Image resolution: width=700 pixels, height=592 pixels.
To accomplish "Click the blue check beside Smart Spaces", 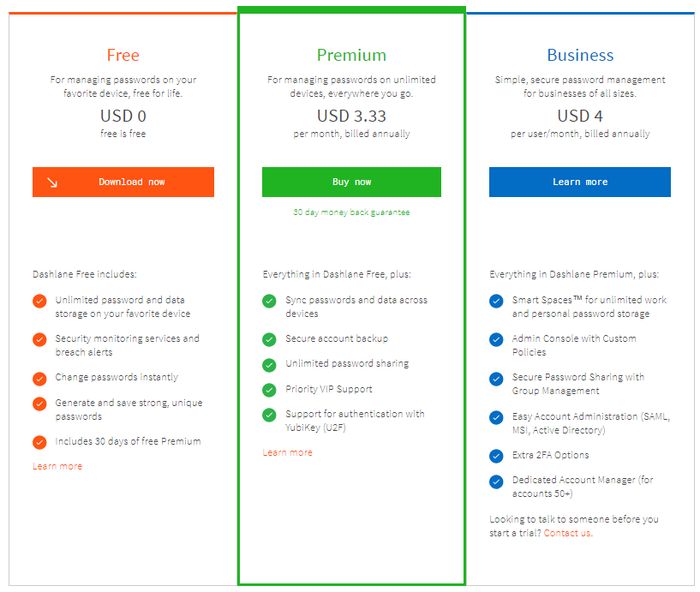I will [x=496, y=301].
